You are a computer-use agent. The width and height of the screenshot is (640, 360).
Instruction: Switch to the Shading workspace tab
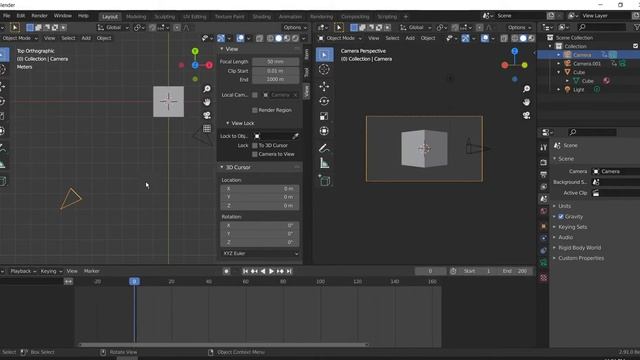coord(261,17)
